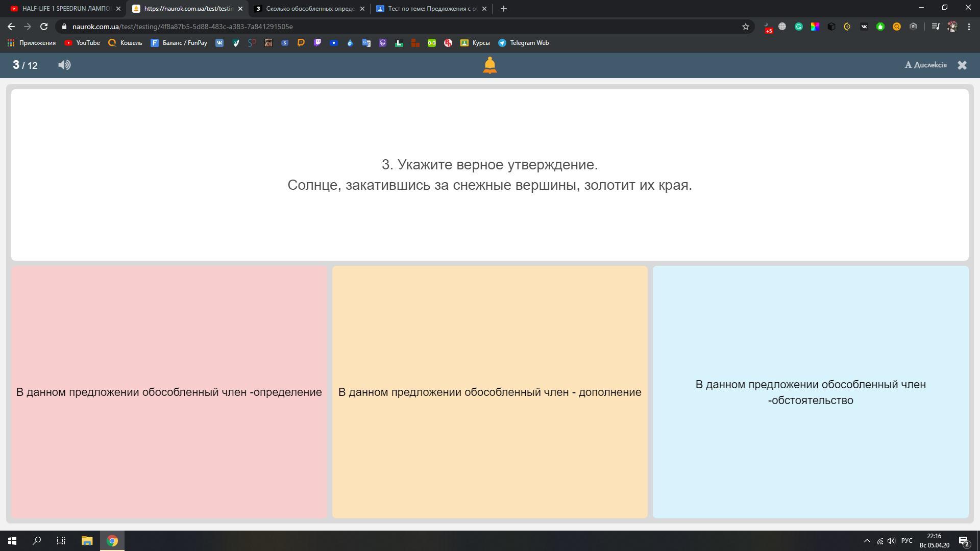This screenshot has height=551, width=980.
Task: Click Chrome icon in taskbar
Action: (x=112, y=541)
